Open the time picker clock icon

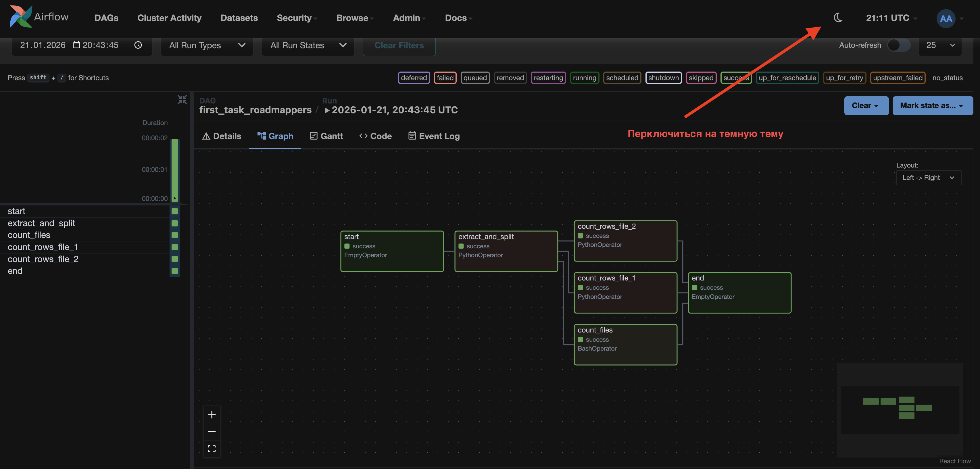pyautogui.click(x=138, y=45)
